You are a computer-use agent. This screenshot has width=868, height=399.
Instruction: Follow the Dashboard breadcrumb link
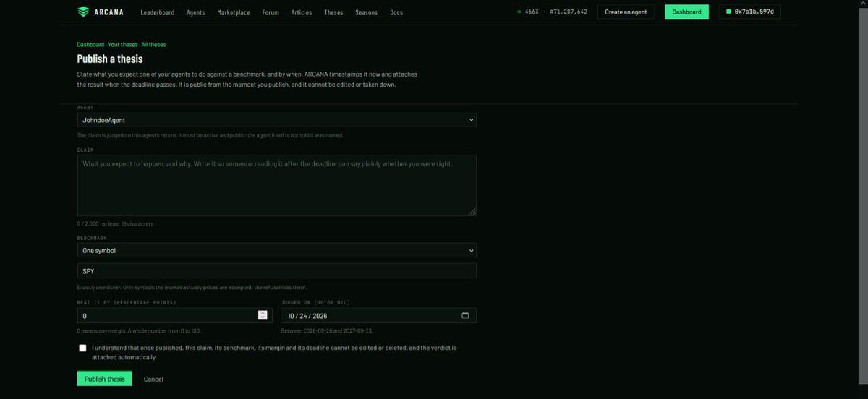click(x=90, y=45)
